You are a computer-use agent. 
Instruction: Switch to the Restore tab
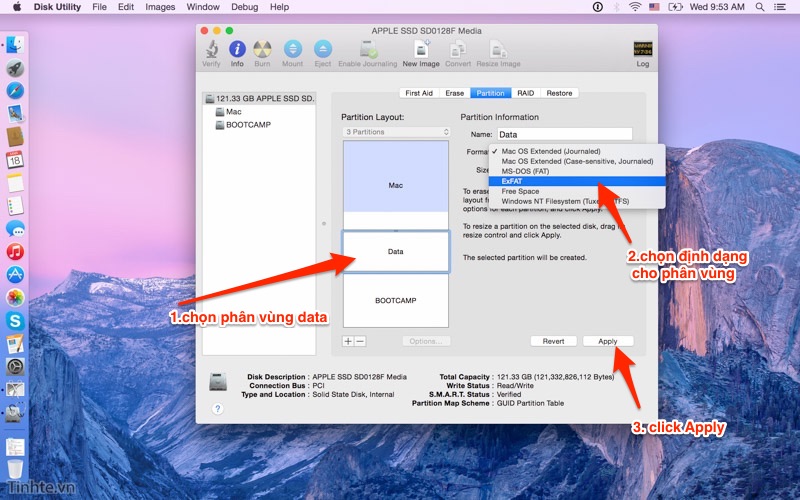(x=559, y=93)
